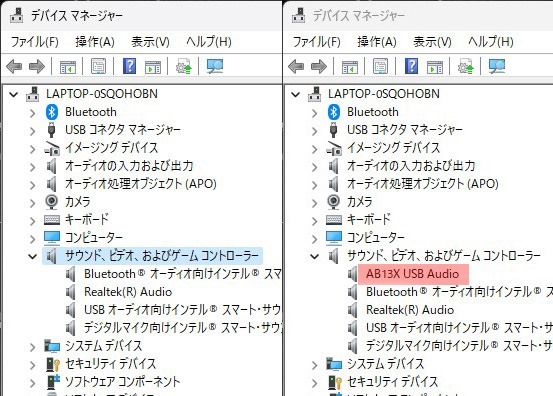Select システム デバイス label in right window
553x396 pixels.
pyautogui.click(x=385, y=364)
